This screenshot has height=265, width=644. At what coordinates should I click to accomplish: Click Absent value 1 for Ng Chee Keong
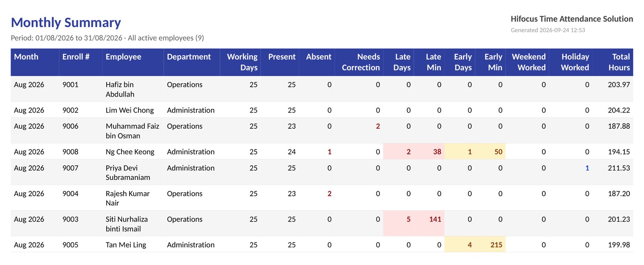[330, 152]
